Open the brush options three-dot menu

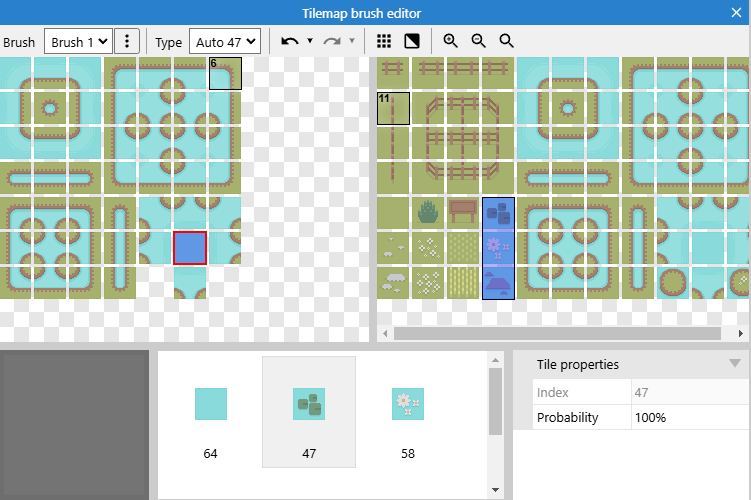pos(126,41)
